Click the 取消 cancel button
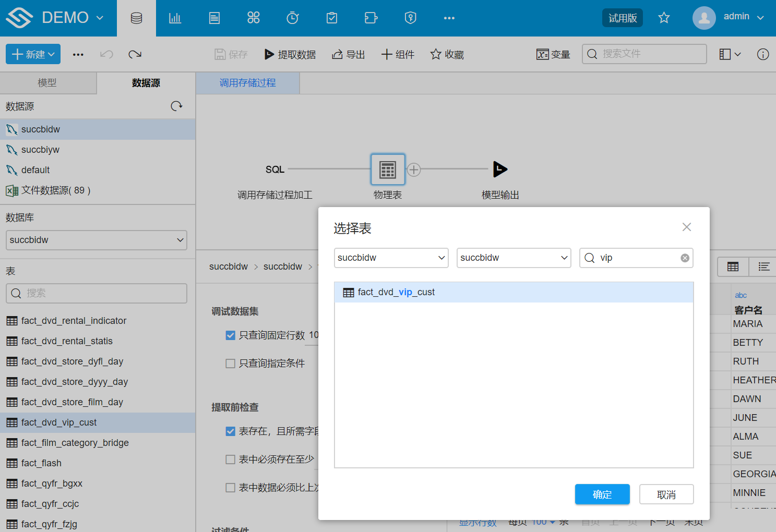776x532 pixels. coord(666,494)
